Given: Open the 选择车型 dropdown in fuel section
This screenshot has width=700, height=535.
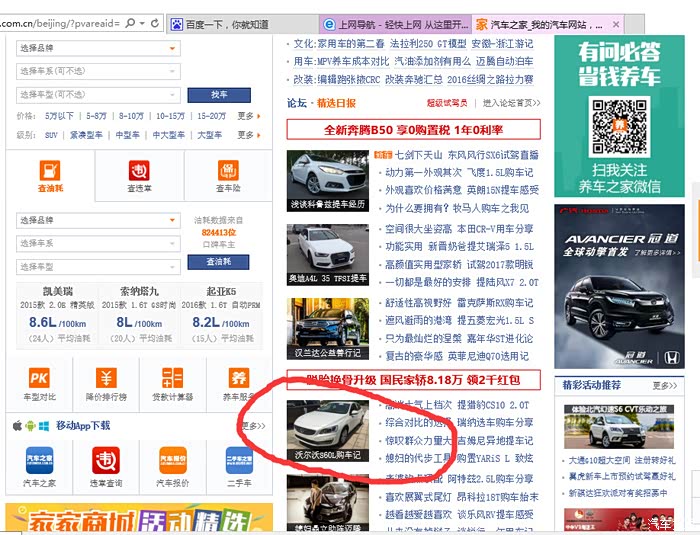Looking at the screenshot, I should (98, 266).
